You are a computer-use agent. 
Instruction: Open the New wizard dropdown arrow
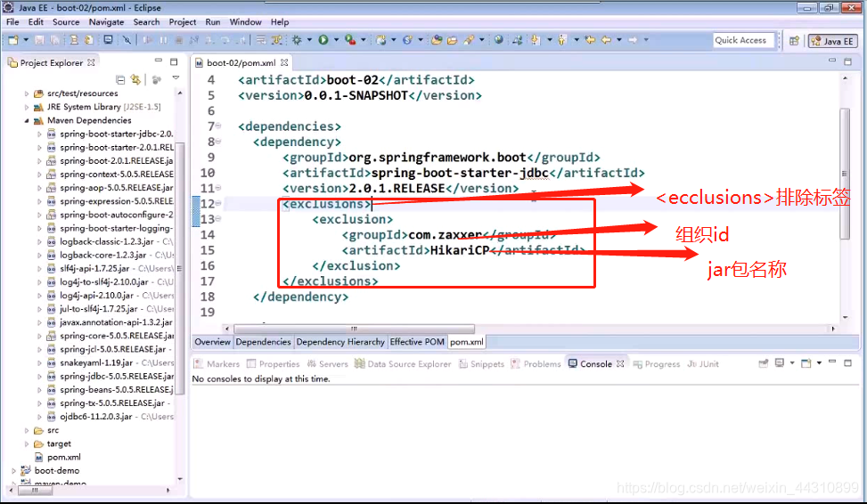[x=26, y=40]
